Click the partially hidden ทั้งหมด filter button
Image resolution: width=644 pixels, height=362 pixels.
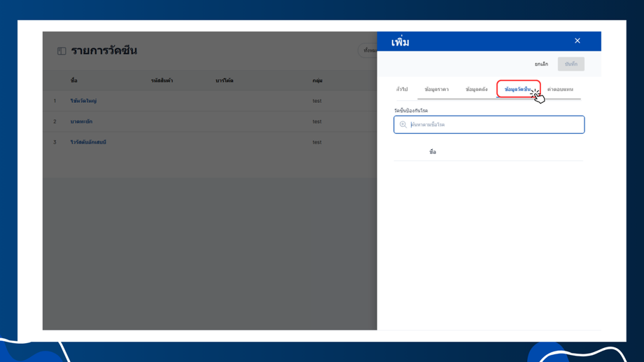[x=367, y=50]
